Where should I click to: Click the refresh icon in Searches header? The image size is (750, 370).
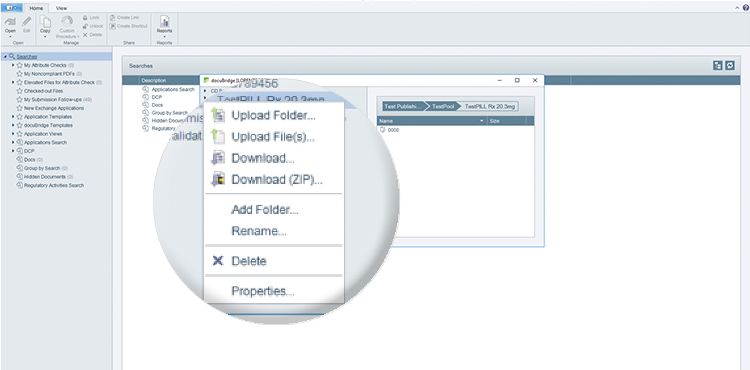click(729, 65)
